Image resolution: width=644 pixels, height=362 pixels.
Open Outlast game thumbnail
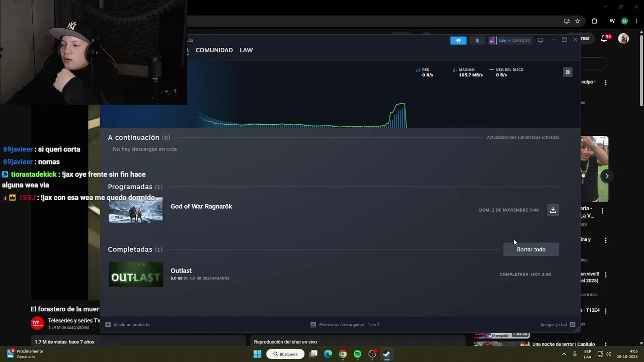coord(136,275)
